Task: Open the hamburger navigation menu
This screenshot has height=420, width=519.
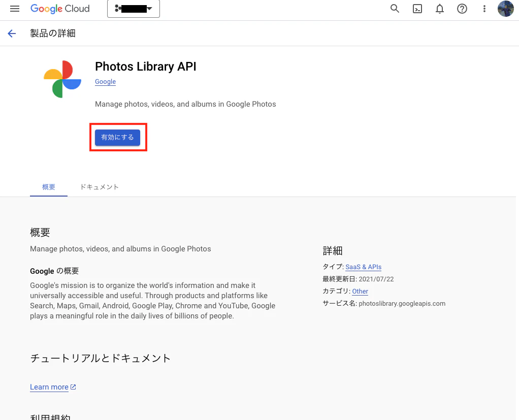Action: point(15,9)
